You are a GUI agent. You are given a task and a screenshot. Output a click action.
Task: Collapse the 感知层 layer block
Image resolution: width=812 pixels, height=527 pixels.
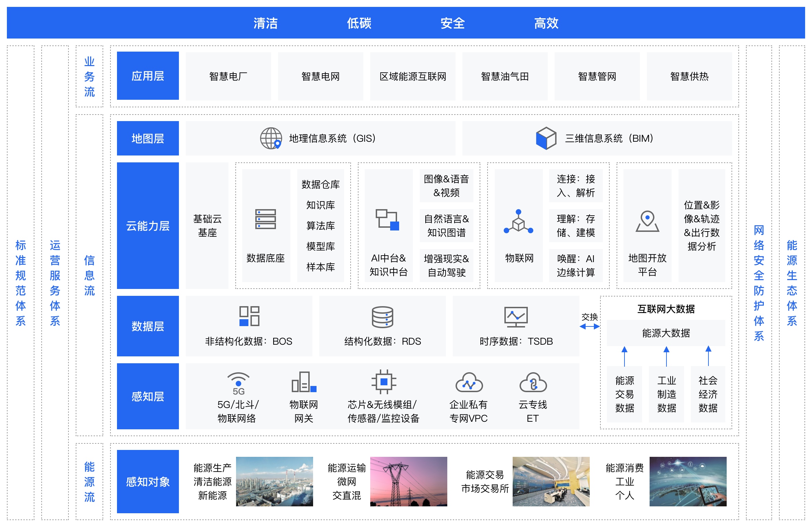148,396
